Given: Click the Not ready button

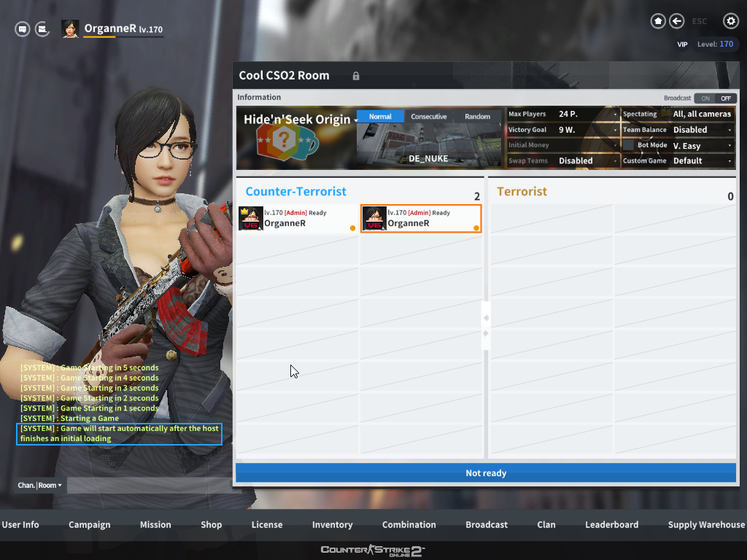Looking at the screenshot, I should pyautogui.click(x=486, y=472).
